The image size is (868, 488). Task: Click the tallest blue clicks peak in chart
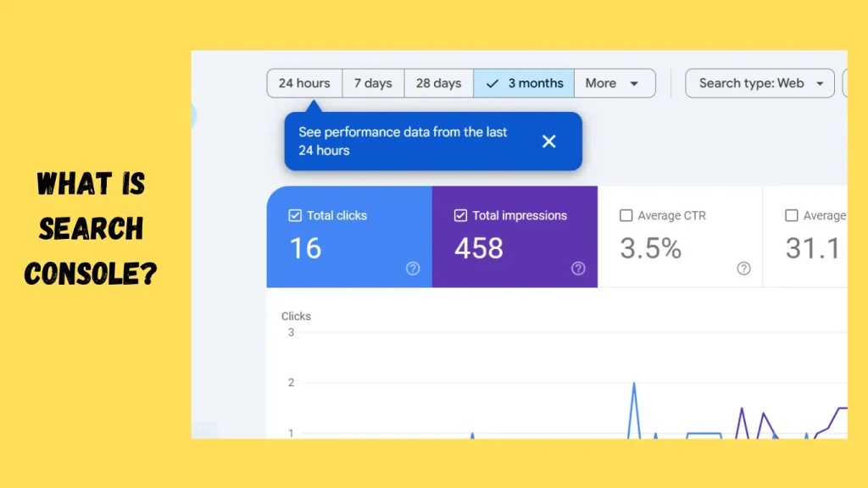[633, 384]
